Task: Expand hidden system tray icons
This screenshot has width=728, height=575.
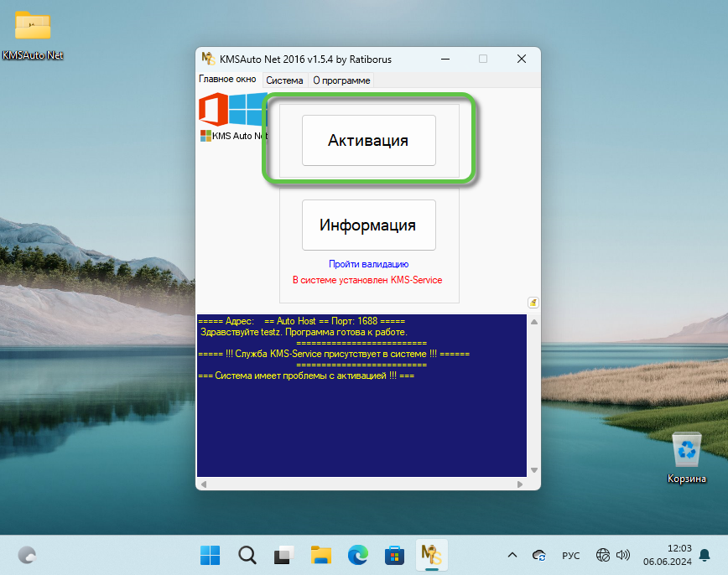Action: (512, 555)
